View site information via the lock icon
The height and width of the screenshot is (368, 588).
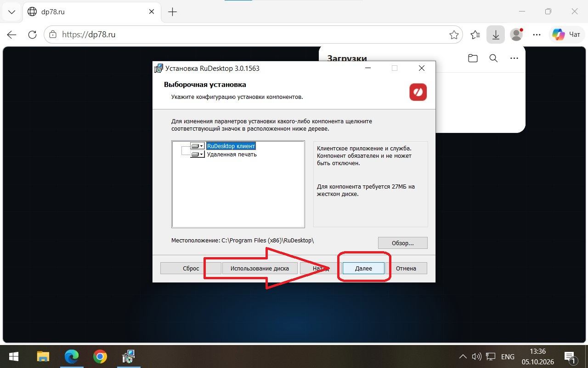(x=53, y=34)
